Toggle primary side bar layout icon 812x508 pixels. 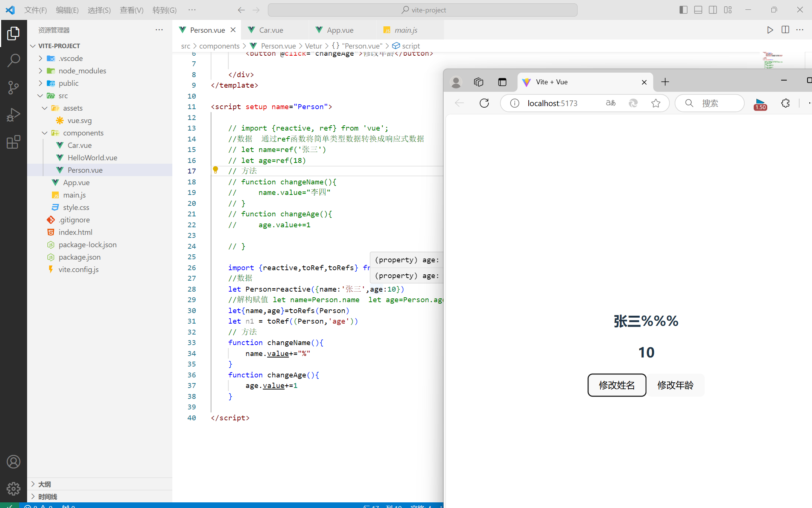click(683, 10)
